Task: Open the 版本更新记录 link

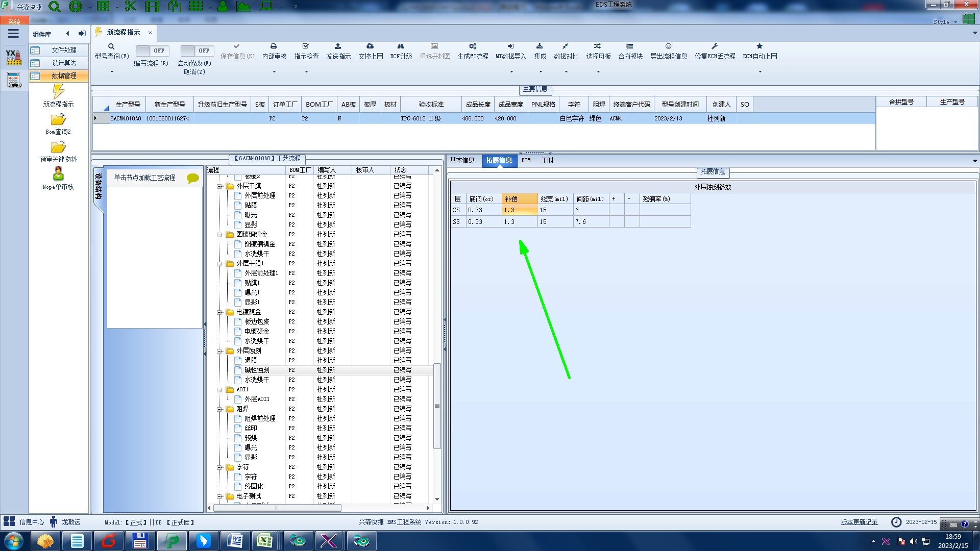Action: pyautogui.click(x=859, y=522)
